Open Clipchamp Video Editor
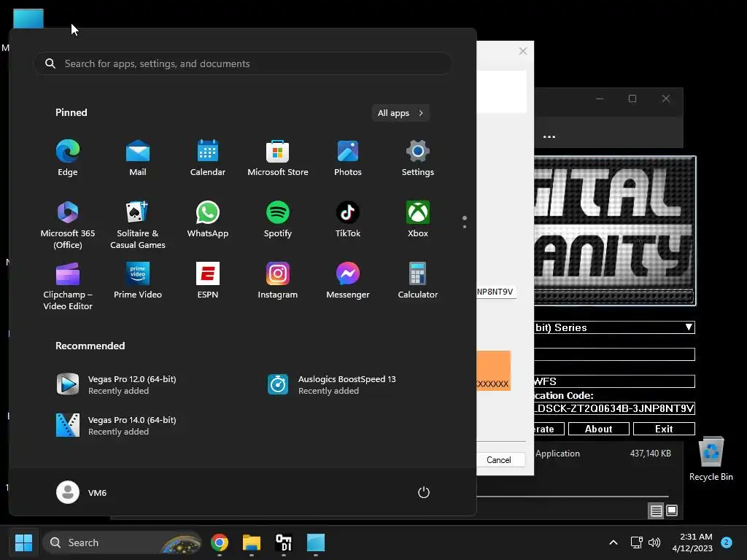The width and height of the screenshot is (747, 560). point(68,286)
